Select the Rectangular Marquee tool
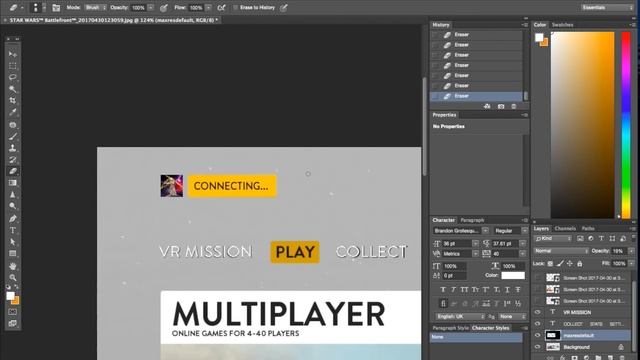The height and width of the screenshot is (360, 640). [13, 66]
